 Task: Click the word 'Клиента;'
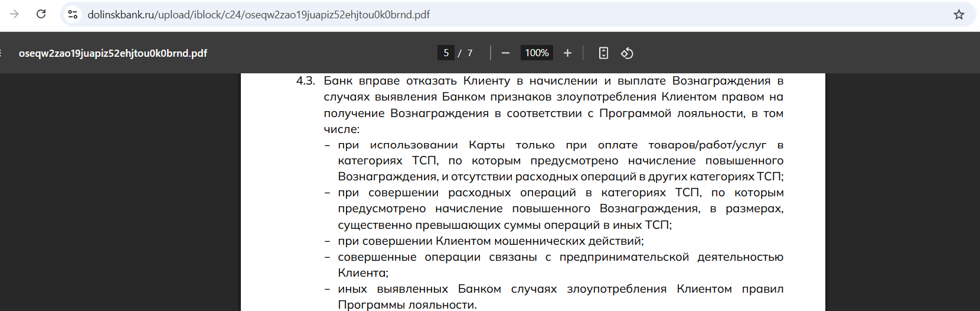pyautogui.click(x=363, y=273)
